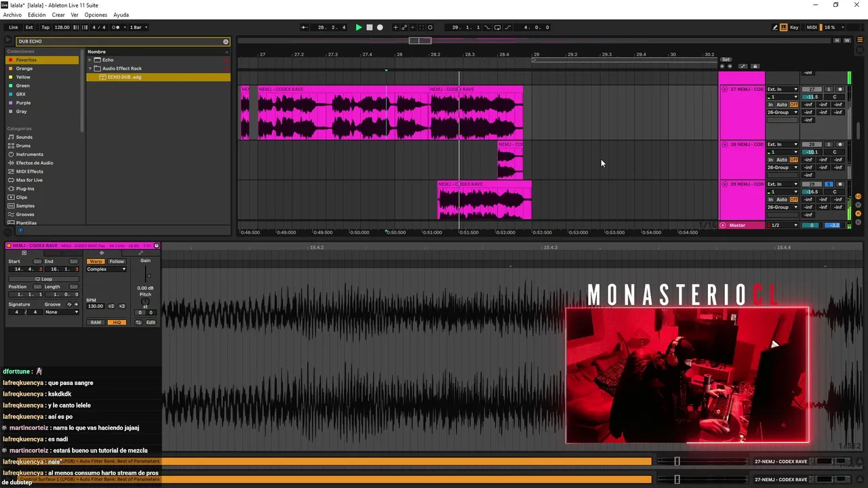Open the Crear menu

pyautogui.click(x=58, y=15)
